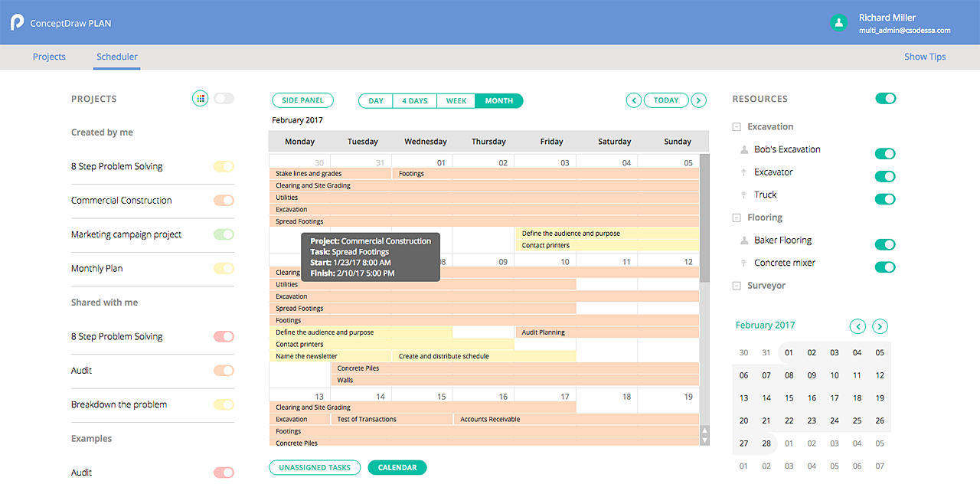Open the Stake lines and grades task
The width and height of the screenshot is (980, 494).
331,174
